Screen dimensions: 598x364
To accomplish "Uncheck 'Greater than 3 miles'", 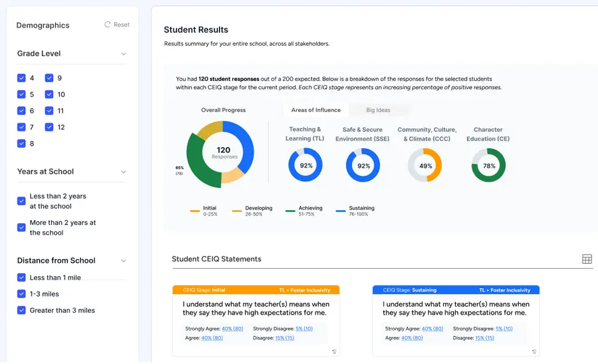I will point(22,310).
